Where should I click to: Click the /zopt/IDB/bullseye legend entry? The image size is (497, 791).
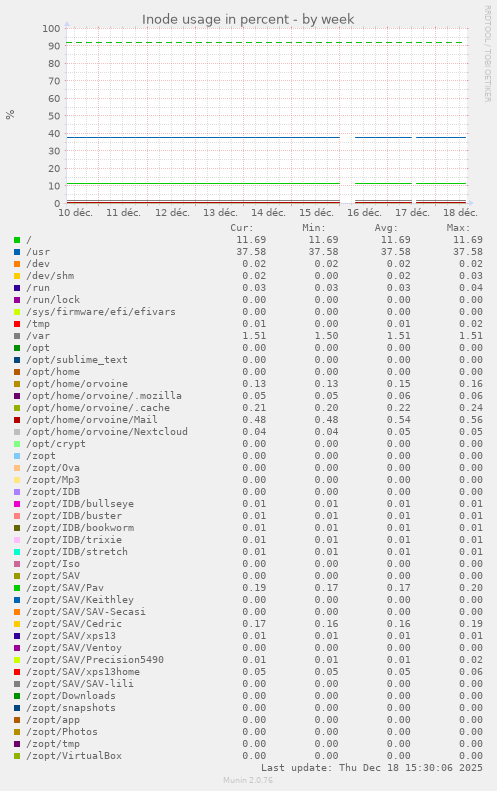[80, 504]
